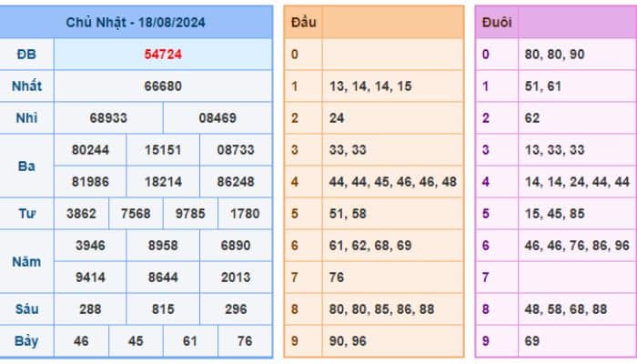Select the Đuôi column header
637x364 pixels.
[497, 23]
